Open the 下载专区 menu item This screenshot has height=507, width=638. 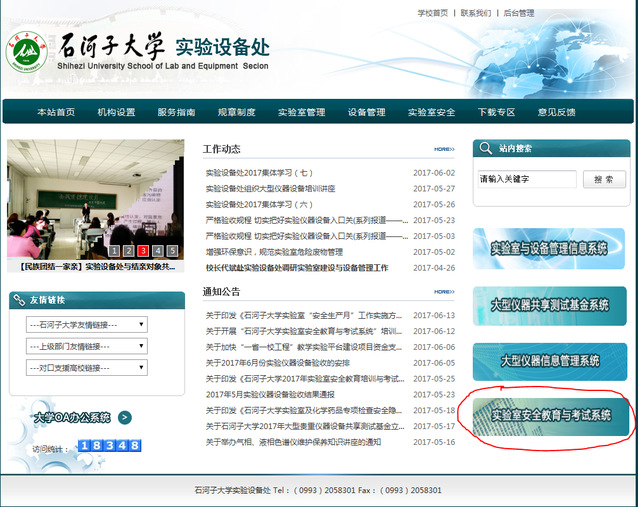point(496,112)
